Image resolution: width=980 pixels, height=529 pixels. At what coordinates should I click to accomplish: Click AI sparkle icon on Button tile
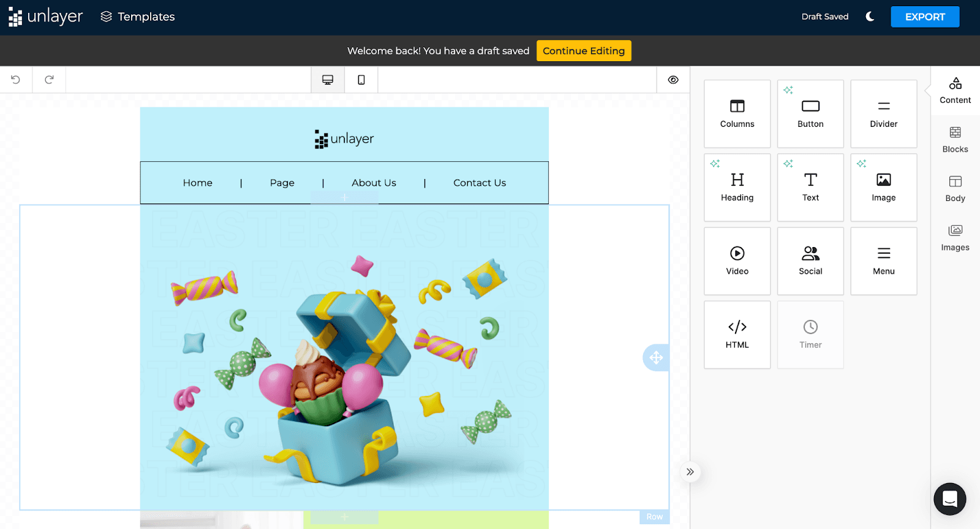tap(788, 90)
